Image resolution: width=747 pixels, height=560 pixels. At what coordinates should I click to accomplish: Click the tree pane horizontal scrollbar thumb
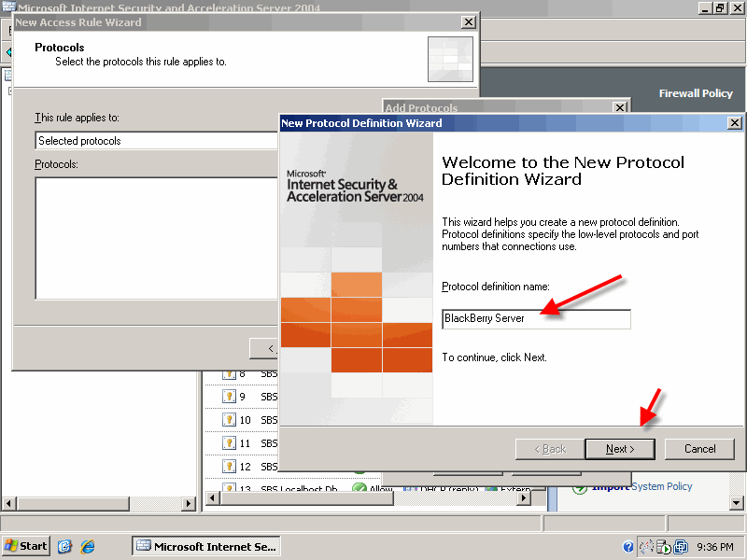pyautogui.click(x=73, y=503)
